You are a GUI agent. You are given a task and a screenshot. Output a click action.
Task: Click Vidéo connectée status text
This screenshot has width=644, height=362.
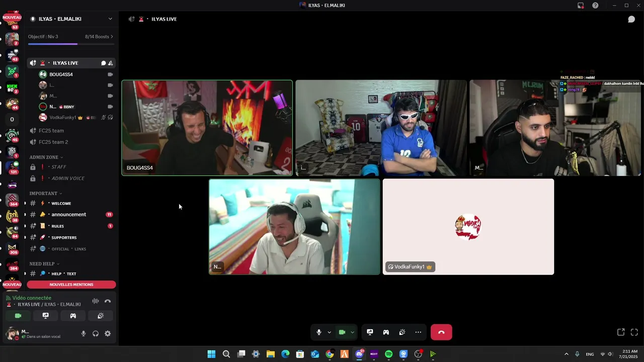(32, 298)
